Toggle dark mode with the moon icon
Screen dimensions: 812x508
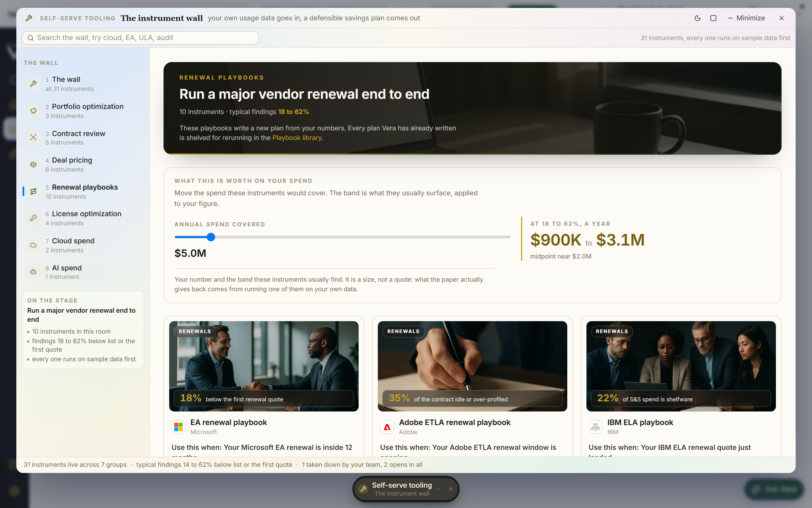coord(697,18)
